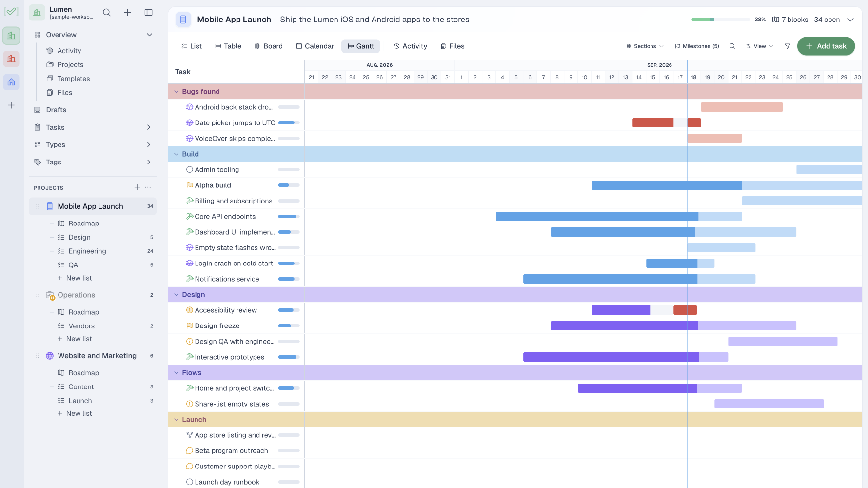Switch to the Table tab
This screenshot has width=868, height=488.
[x=228, y=46]
